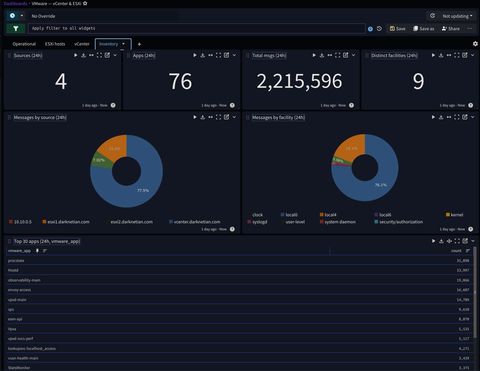Viewport: 480px width, 371px height.
Task: Click the esxi2.darknetian.com legend entry
Action: 130,222
